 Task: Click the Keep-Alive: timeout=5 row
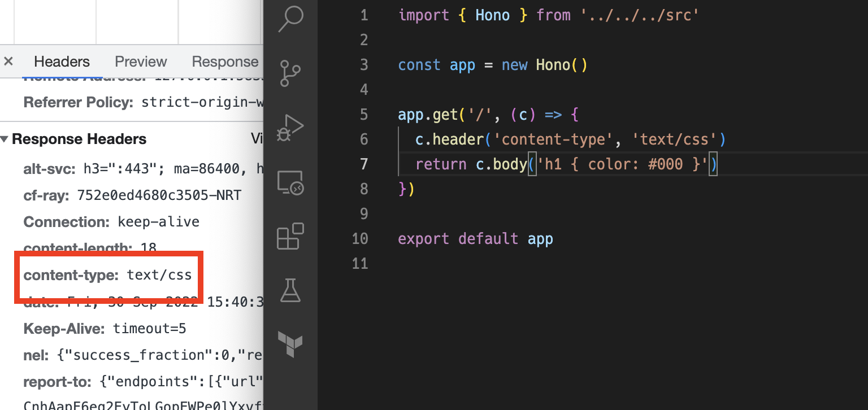105,329
